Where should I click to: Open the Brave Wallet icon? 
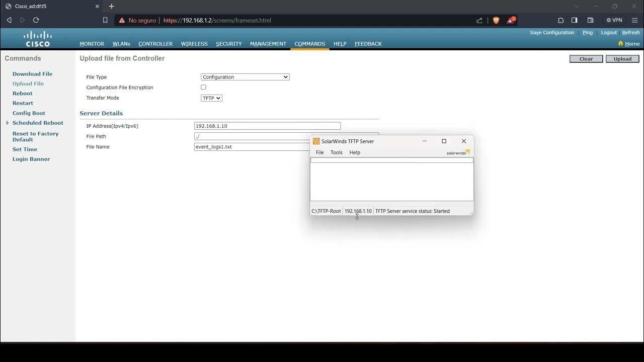tap(590, 20)
